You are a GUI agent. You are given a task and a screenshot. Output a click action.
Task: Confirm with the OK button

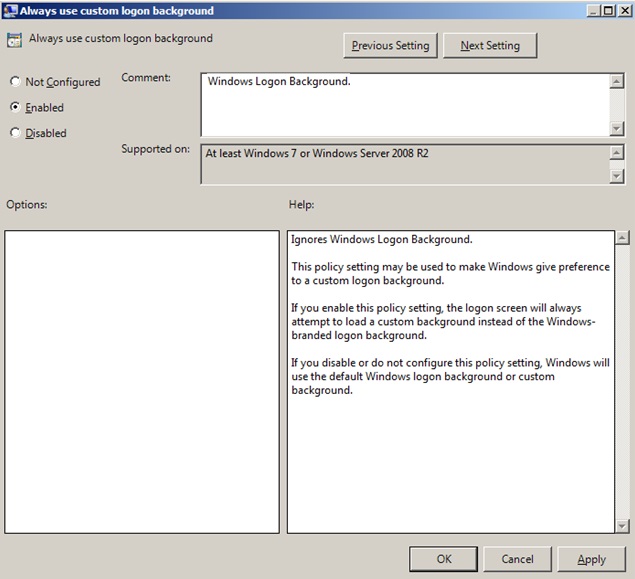point(443,559)
